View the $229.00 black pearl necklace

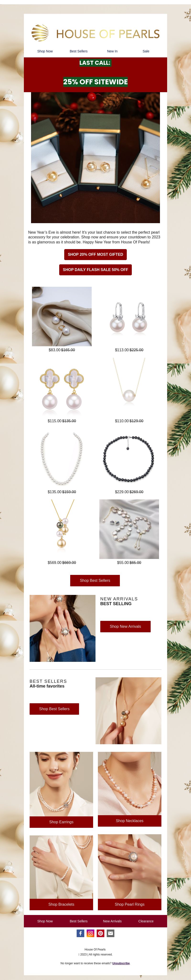coord(129,458)
